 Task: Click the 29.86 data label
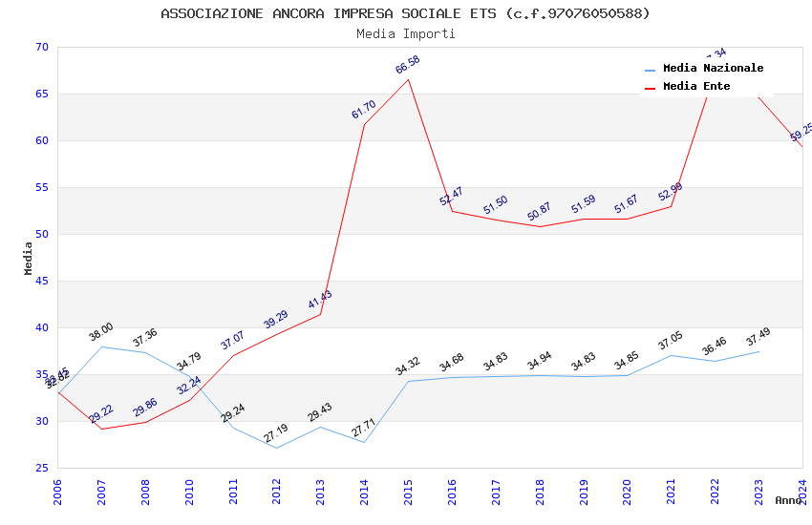[144, 408]
